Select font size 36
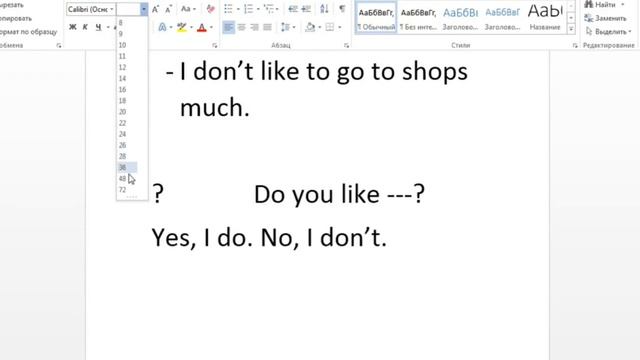Image resolution: width=640 pixels, height=360 pixels. coord(127,167)
